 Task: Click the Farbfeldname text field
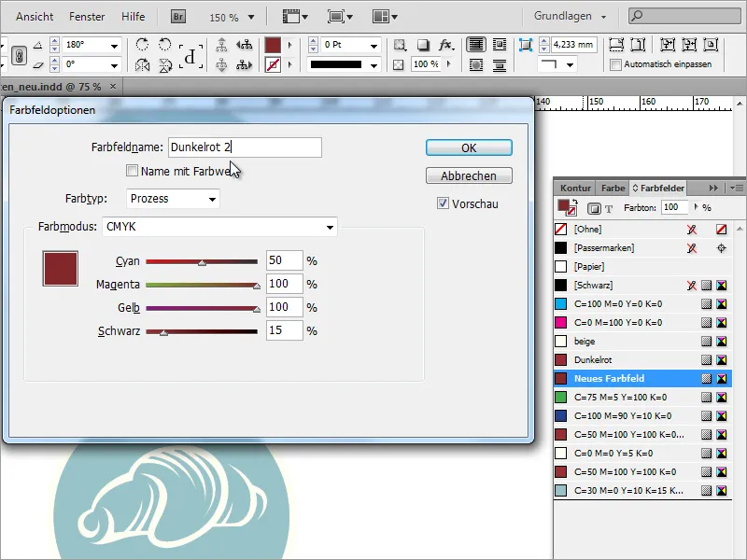point(245,147)
